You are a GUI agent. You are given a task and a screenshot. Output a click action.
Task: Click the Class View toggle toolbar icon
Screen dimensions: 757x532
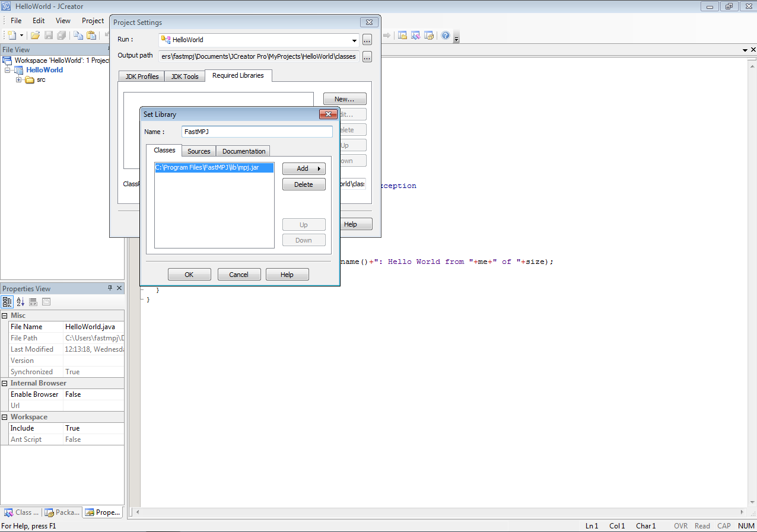(416, 36)
